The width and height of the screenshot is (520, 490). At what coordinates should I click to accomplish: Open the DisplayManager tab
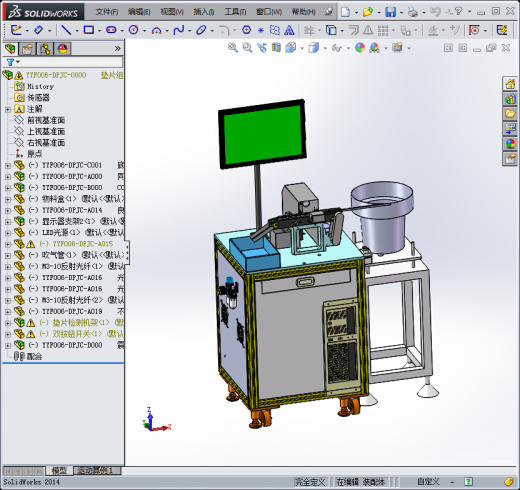point(63,49)
